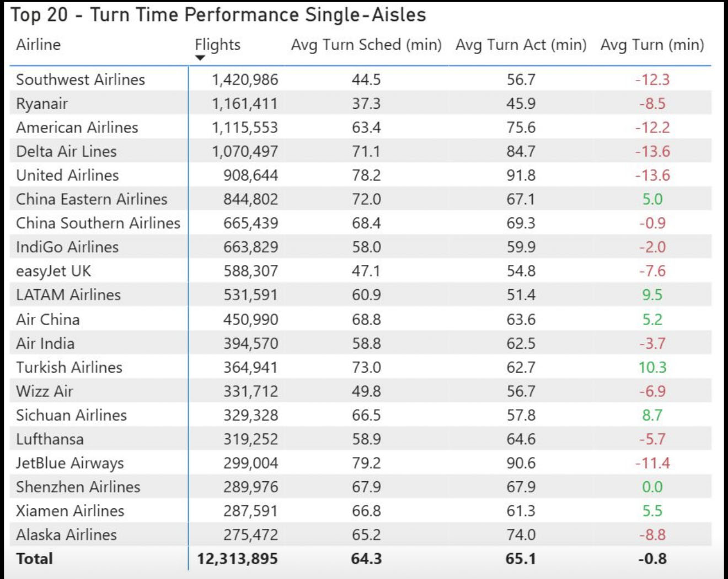Screen dimensions: 728x579
Task: Click the LATAM Airlines entry
Action: click(68, 295)
